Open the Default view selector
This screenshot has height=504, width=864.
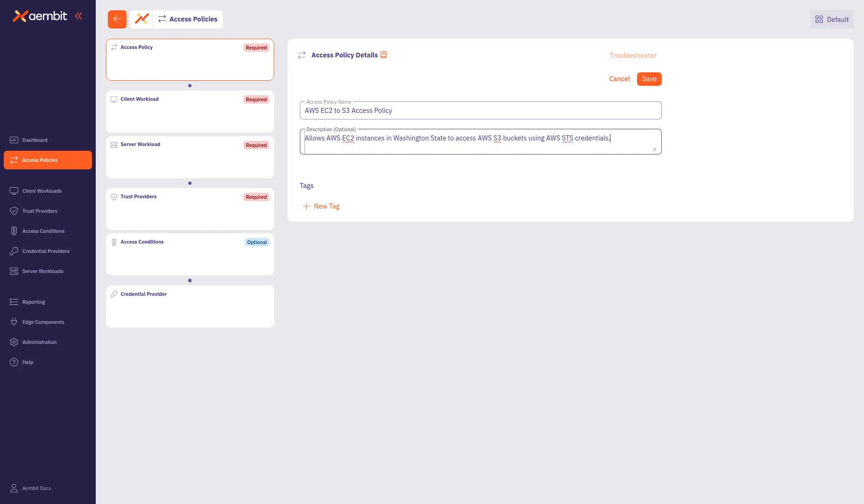[x=831, y=19]
